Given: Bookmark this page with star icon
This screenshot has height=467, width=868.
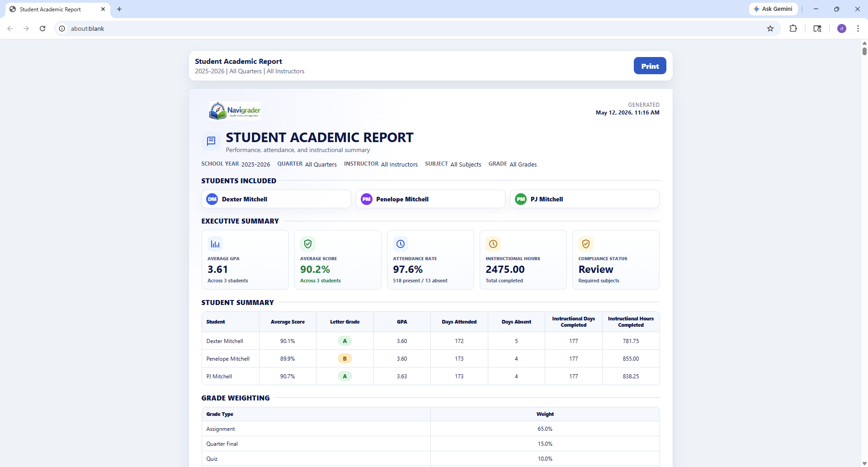Looking at the screenshot, I should point(770,29).
